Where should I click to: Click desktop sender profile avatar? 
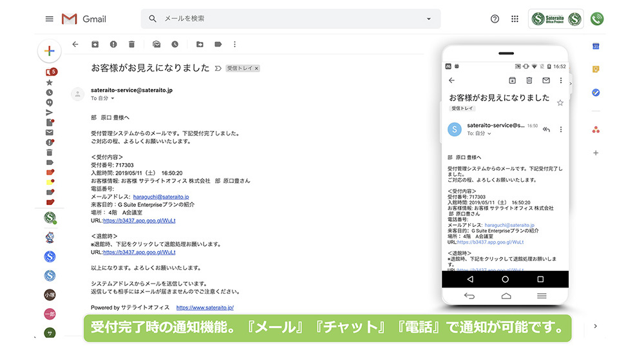pos(78,94)
